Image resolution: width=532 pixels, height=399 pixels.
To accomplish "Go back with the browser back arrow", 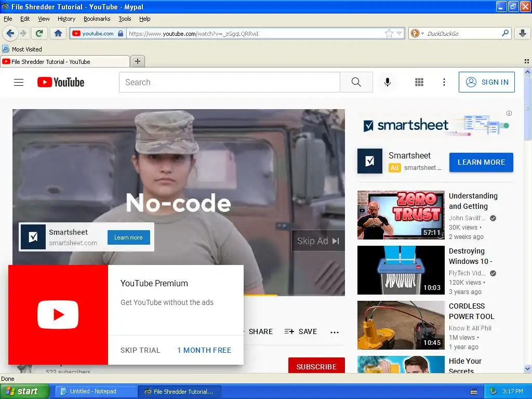I will [10, 33].
